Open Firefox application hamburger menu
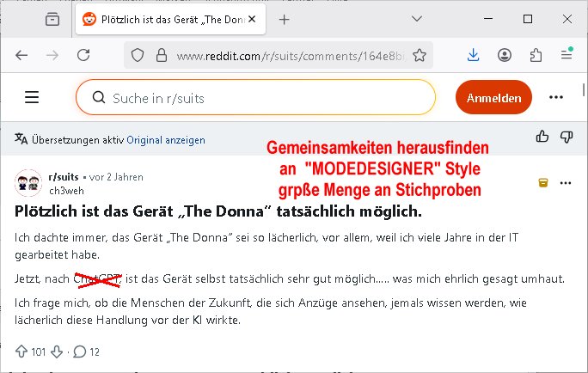Screen dimensions: 588x373 click(566, 55)
